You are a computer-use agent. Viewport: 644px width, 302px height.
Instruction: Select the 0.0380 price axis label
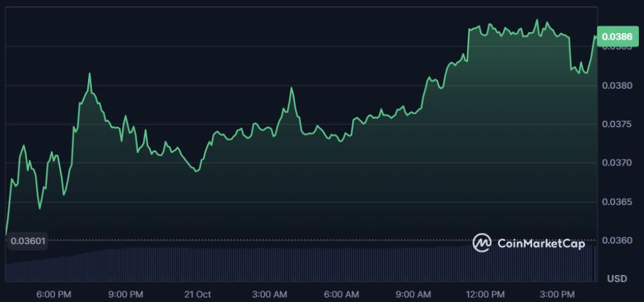point(617,86)
